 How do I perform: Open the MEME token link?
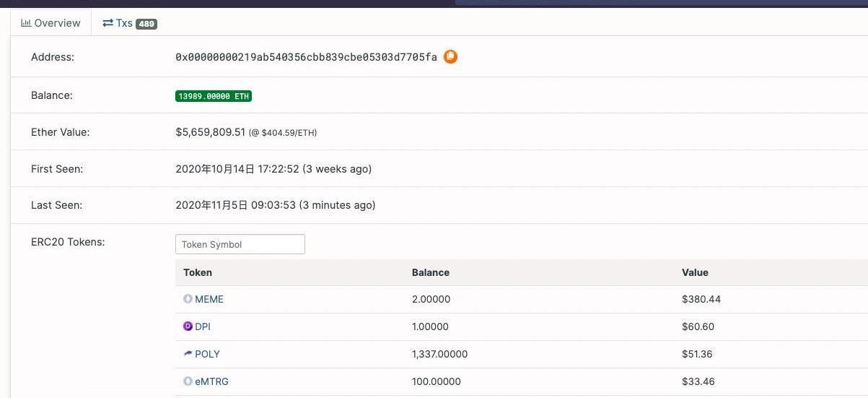click(209, 299)
